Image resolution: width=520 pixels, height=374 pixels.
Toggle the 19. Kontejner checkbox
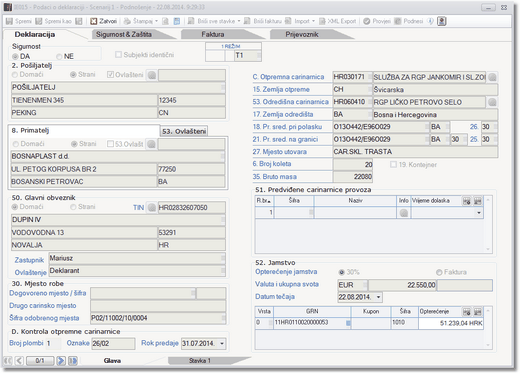coord(393,164)
